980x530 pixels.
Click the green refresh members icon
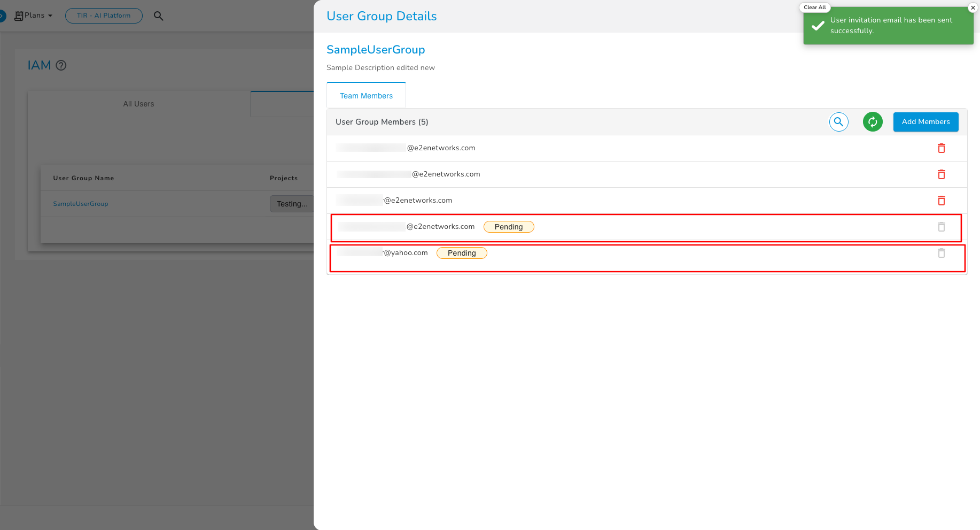tap(872, 122)
